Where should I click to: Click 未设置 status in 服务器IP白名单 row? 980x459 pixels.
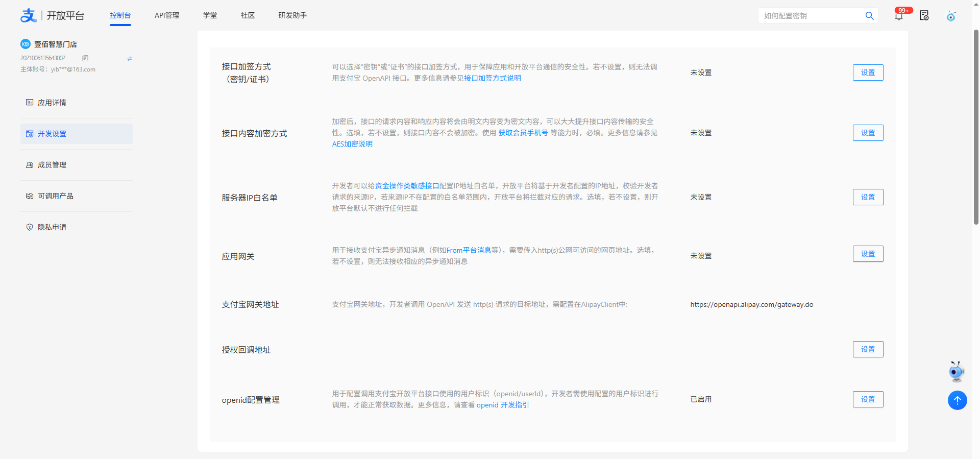tap(701, 197)
